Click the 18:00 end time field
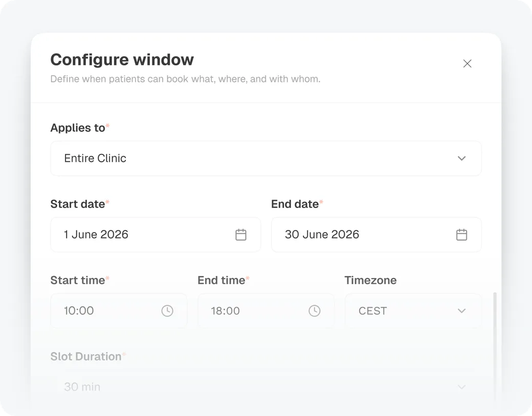 [x=266, y=311]
